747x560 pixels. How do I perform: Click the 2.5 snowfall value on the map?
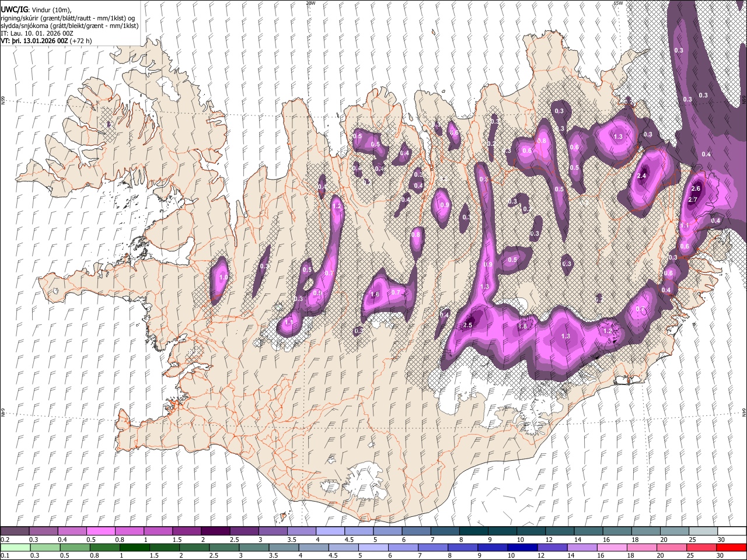tap(467, 325)
